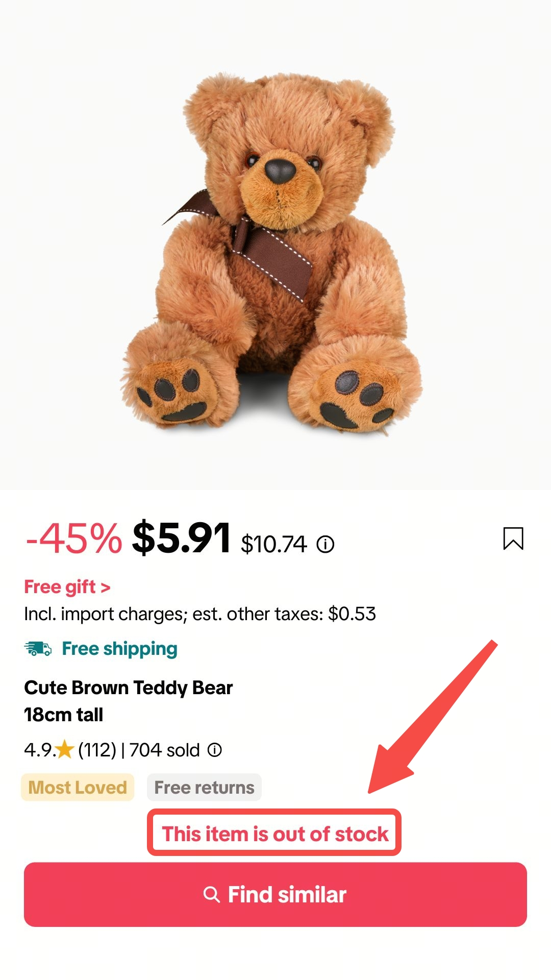Click the out of stock notice
Viewport: 551px width, 980px height.
pyautogui.click(x=274, y=834)
